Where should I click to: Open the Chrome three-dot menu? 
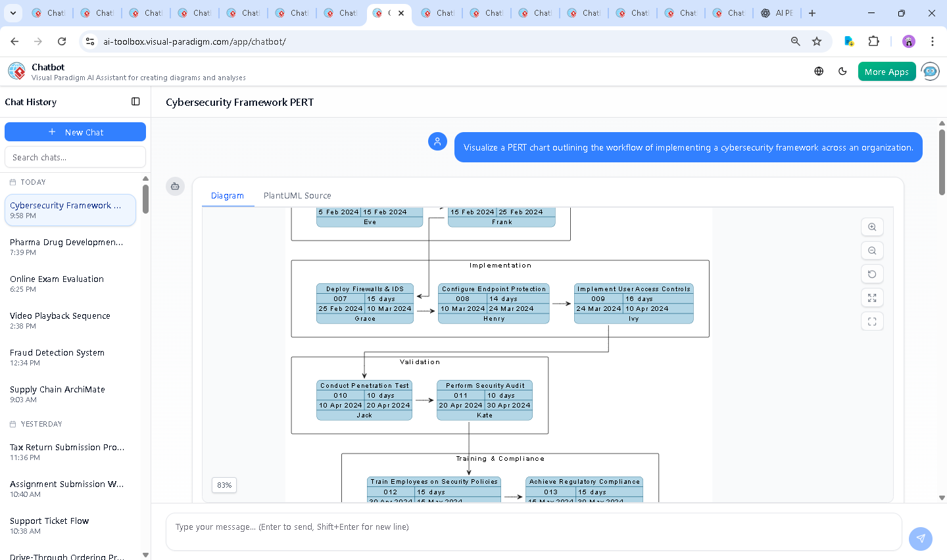point(933,41)
